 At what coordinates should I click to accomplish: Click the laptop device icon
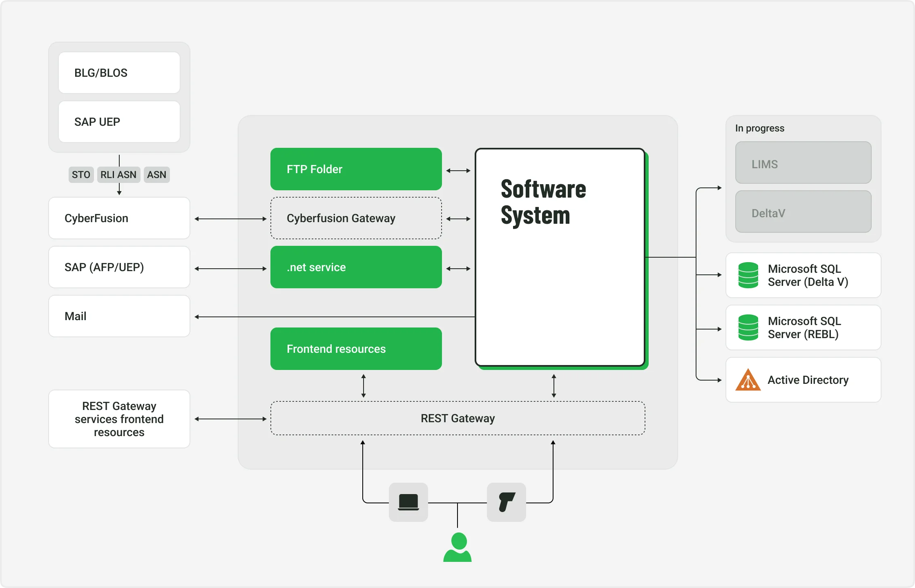408,502
